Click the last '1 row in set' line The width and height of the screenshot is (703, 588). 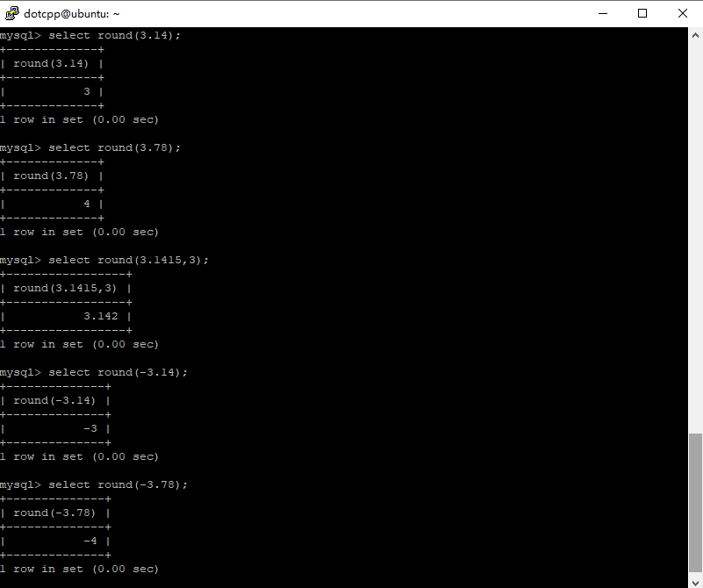coord(79,569)
